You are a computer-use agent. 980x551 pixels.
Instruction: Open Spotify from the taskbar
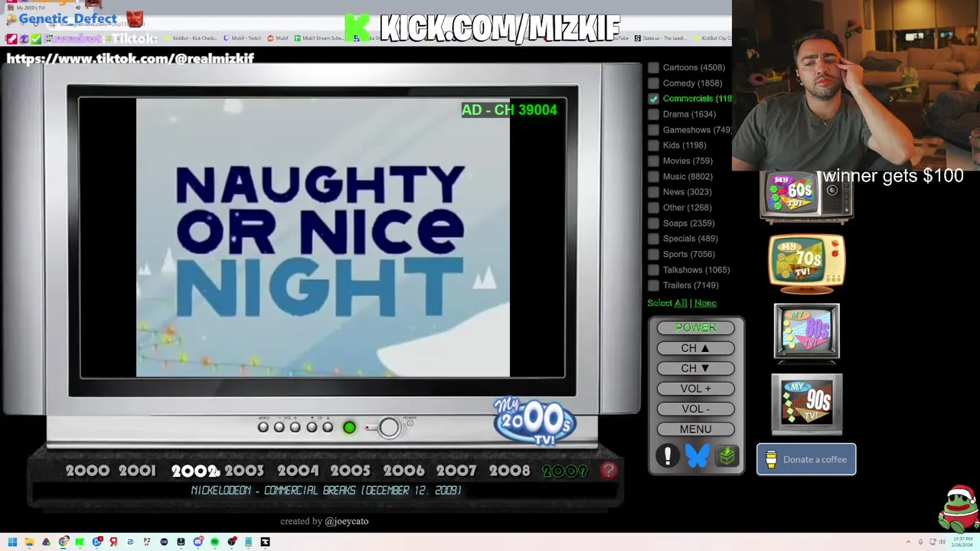(x=214, y=542)
